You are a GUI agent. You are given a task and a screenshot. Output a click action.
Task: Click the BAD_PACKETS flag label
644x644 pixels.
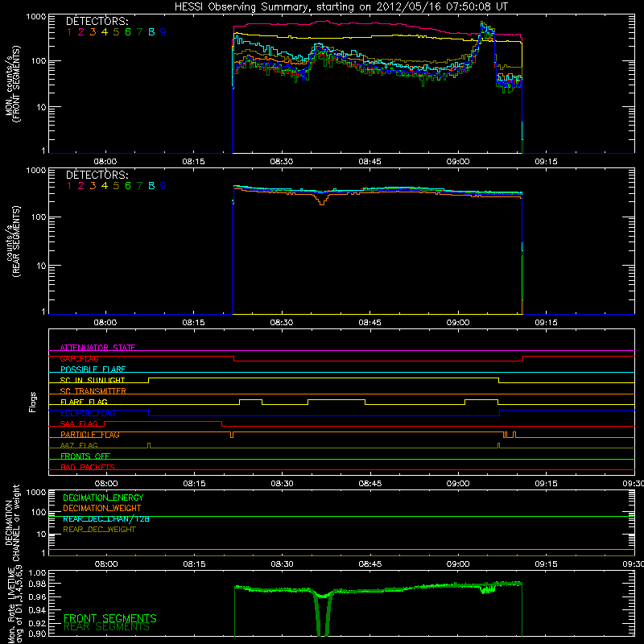88,467
